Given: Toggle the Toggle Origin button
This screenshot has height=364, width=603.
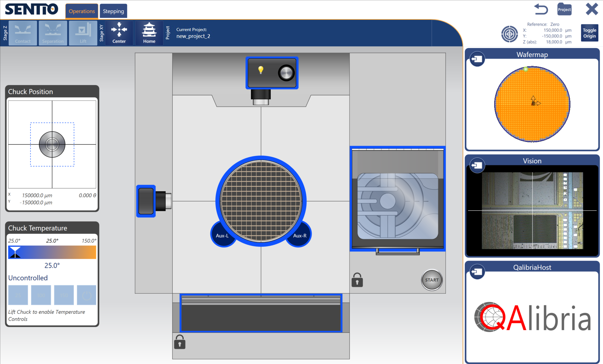Looking at the screenshot, I should [x=589, y=33].
